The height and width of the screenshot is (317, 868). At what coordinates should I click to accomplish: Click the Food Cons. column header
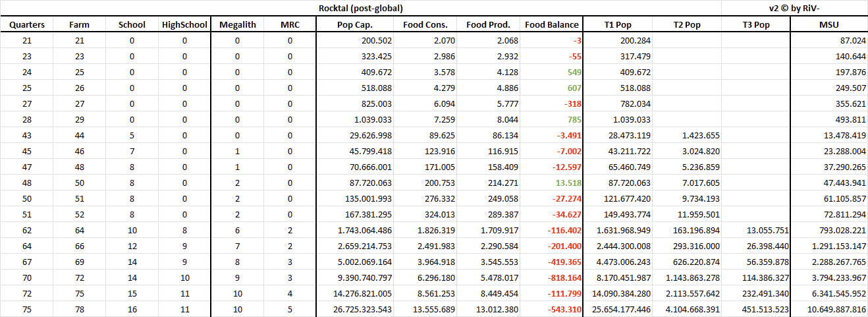click(425, 25)
